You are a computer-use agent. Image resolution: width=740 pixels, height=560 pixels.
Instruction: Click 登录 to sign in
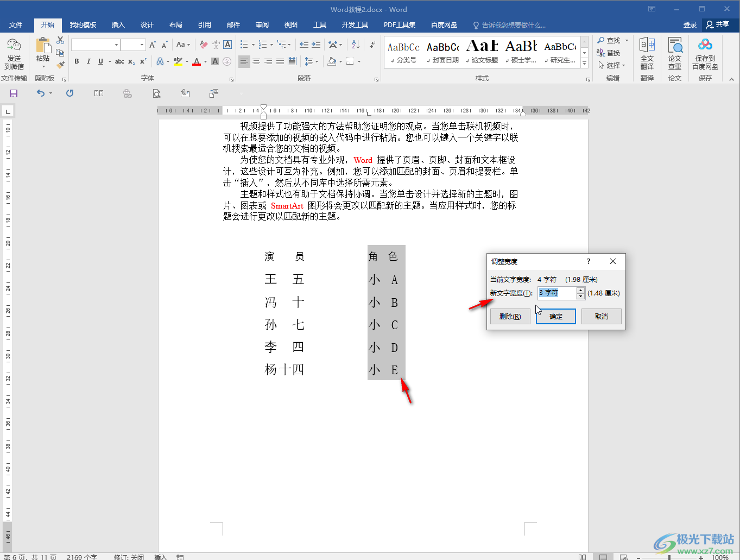(x=690, y=25)
